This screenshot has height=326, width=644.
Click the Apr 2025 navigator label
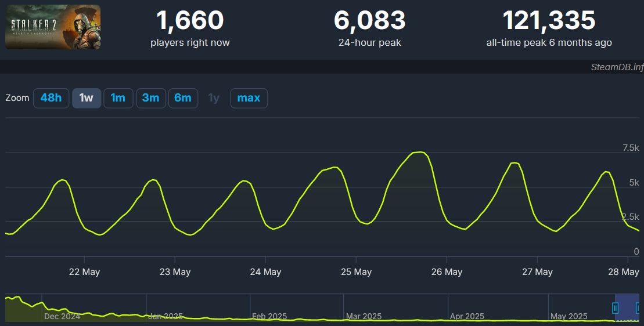467,317
